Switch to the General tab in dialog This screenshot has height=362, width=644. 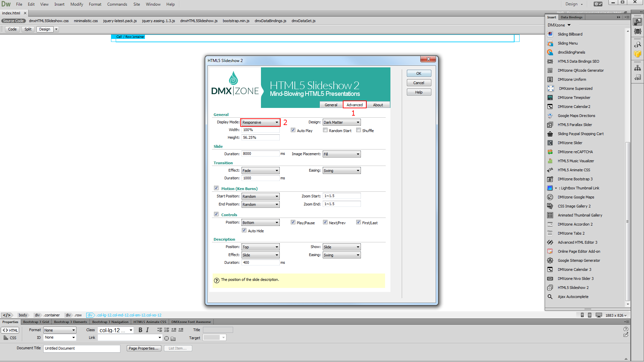tap(331, 105)
